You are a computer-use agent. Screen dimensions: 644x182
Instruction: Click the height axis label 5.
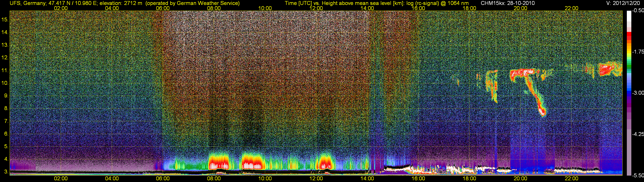(x=6, y=147)
